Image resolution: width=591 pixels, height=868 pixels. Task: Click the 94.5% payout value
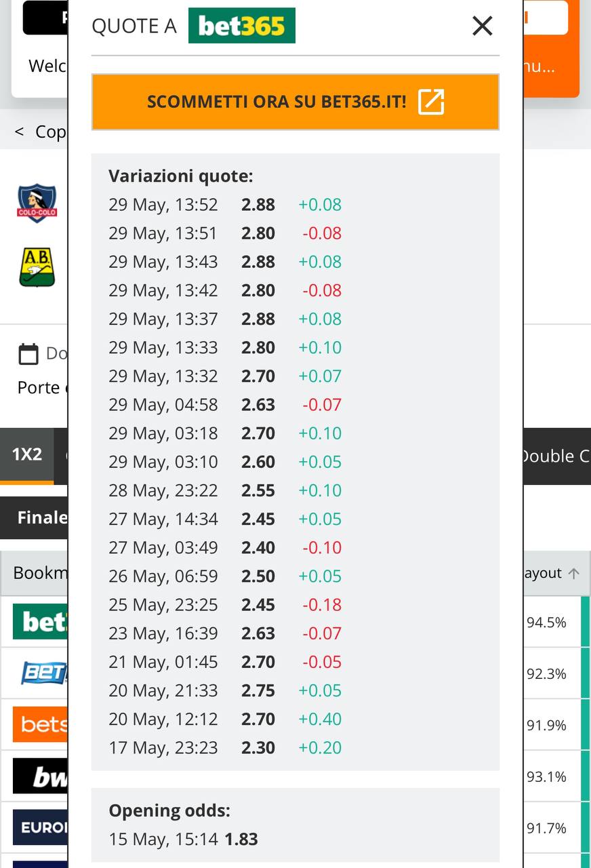546,623
